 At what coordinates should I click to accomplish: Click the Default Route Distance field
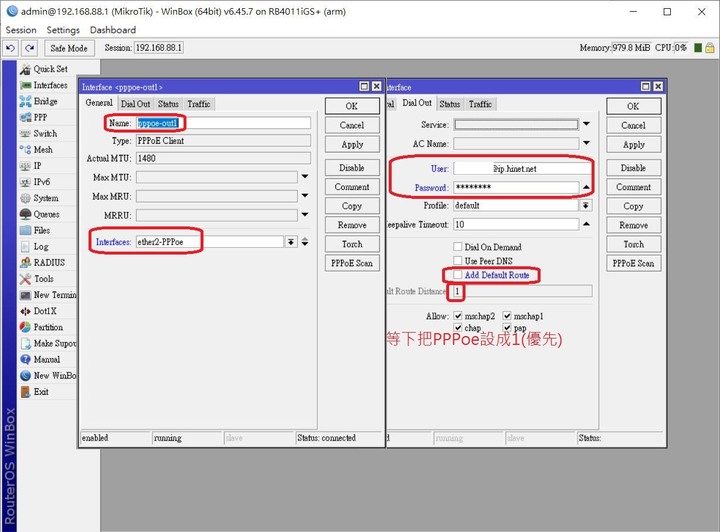(523, 291)
